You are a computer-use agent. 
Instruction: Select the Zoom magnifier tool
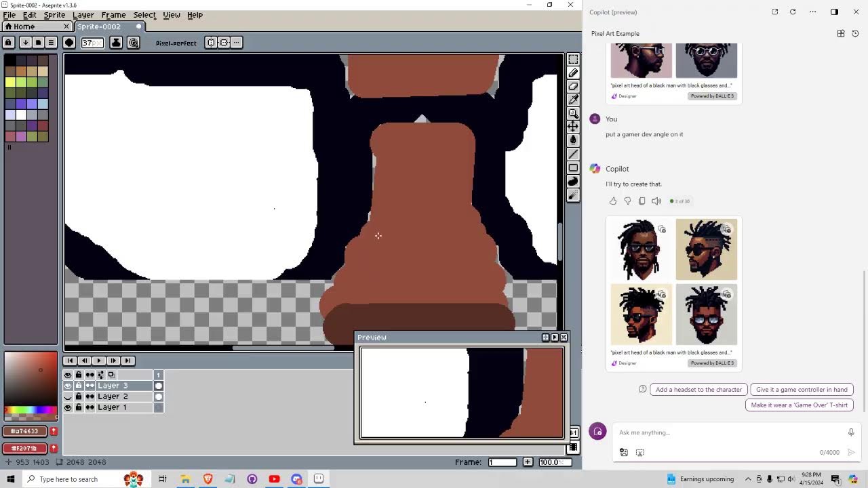click(x=573, y=113)
